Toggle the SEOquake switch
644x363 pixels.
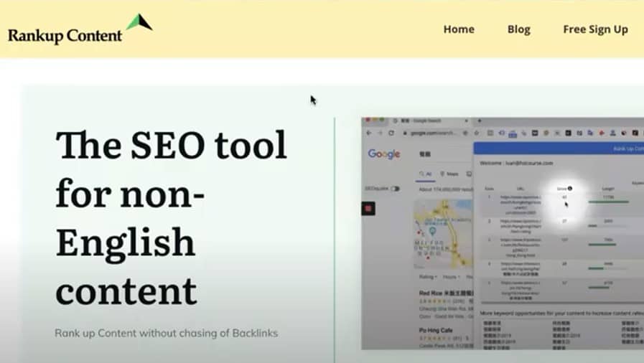point(394,189)
